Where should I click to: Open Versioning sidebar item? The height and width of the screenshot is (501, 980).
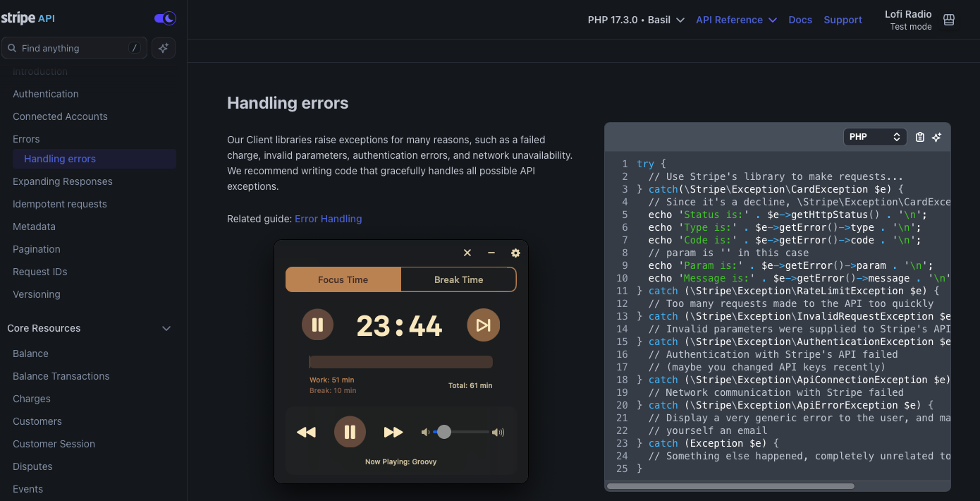[x=37, y=294]
